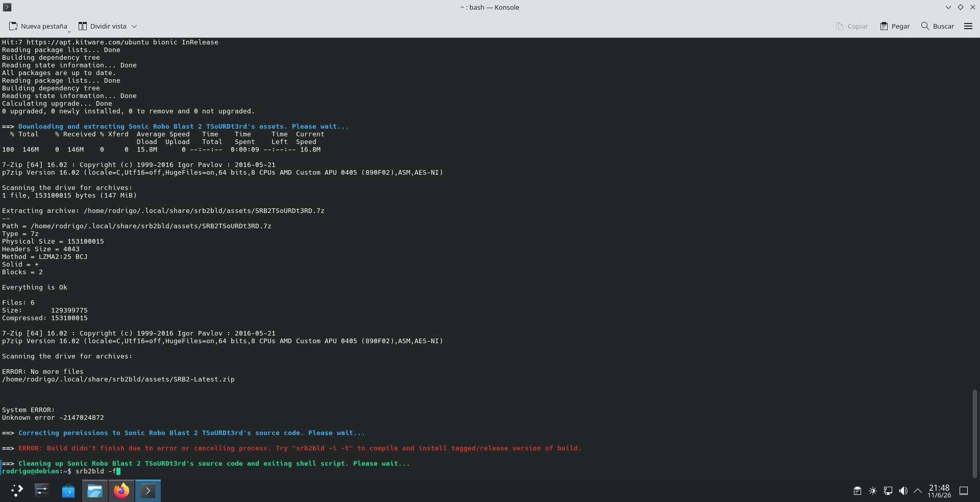Click the terminal scrollbar handle

point(974,434)
